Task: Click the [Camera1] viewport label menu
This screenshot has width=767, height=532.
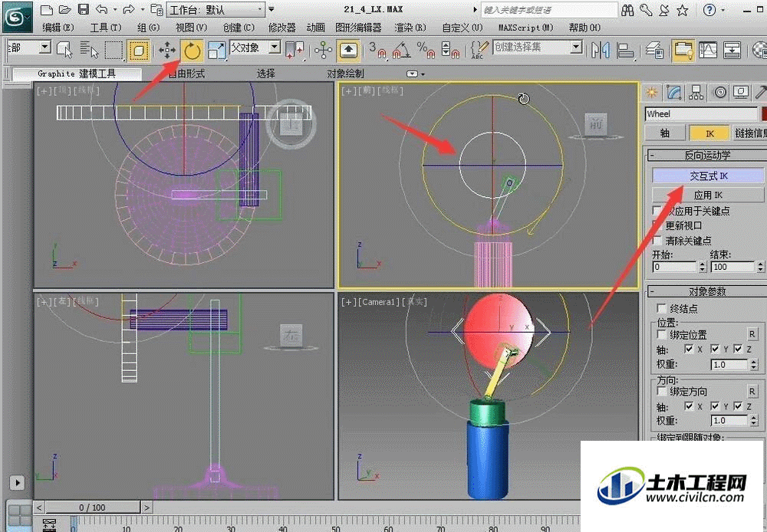Action: (x=377, y=302)
